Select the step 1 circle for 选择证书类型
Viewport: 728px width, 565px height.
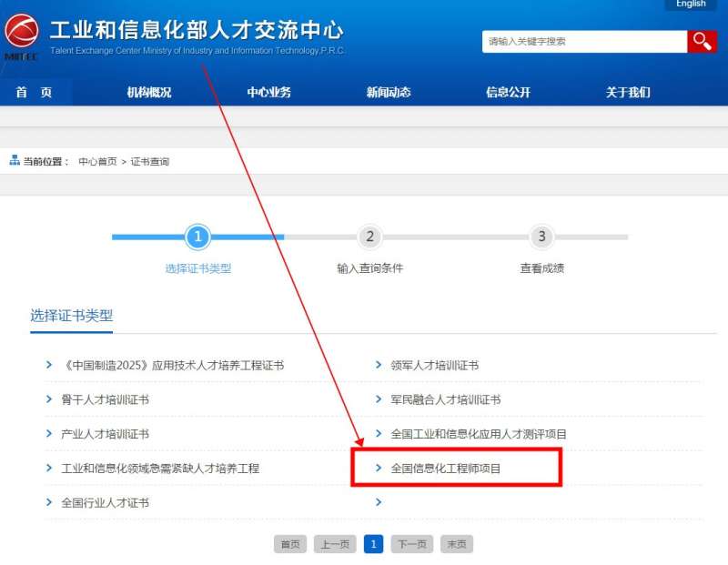click(x=198, y=236)
